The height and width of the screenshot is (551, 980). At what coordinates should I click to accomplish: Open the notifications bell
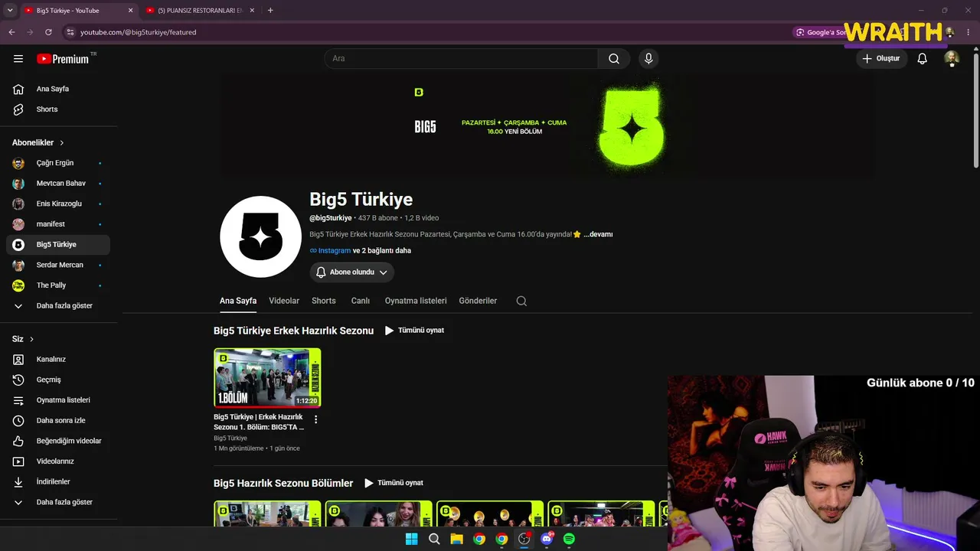tap(923, 59)
